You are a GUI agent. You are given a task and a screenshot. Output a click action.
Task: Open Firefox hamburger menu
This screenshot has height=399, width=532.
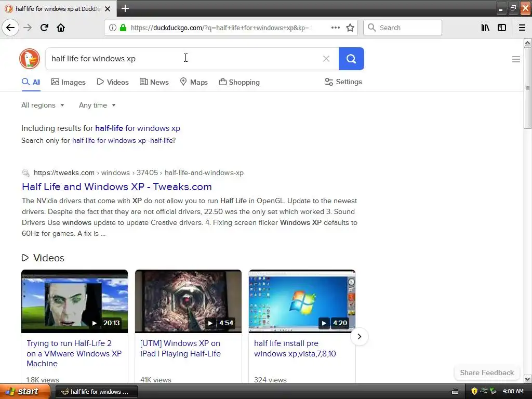coord(522,28)
